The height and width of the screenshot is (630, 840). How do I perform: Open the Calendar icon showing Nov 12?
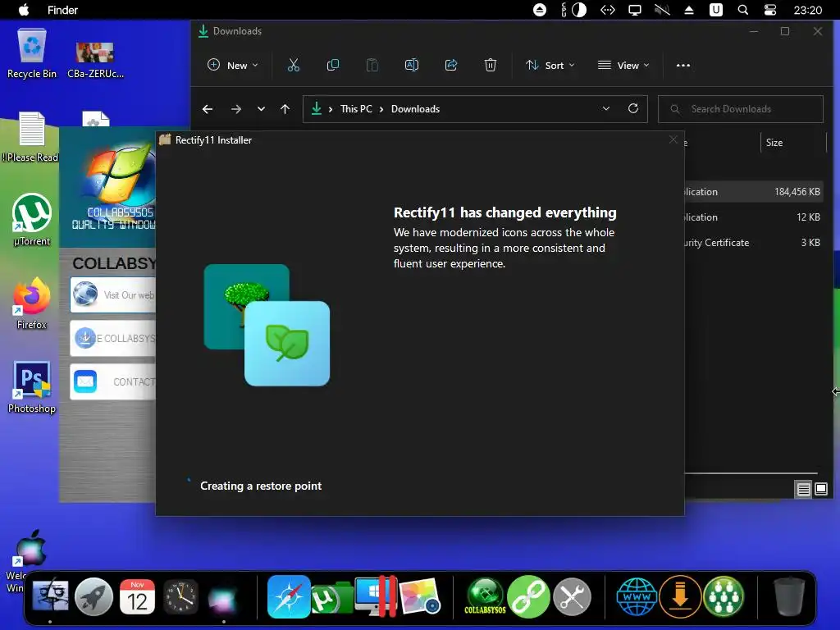click(x=137, y=596)
